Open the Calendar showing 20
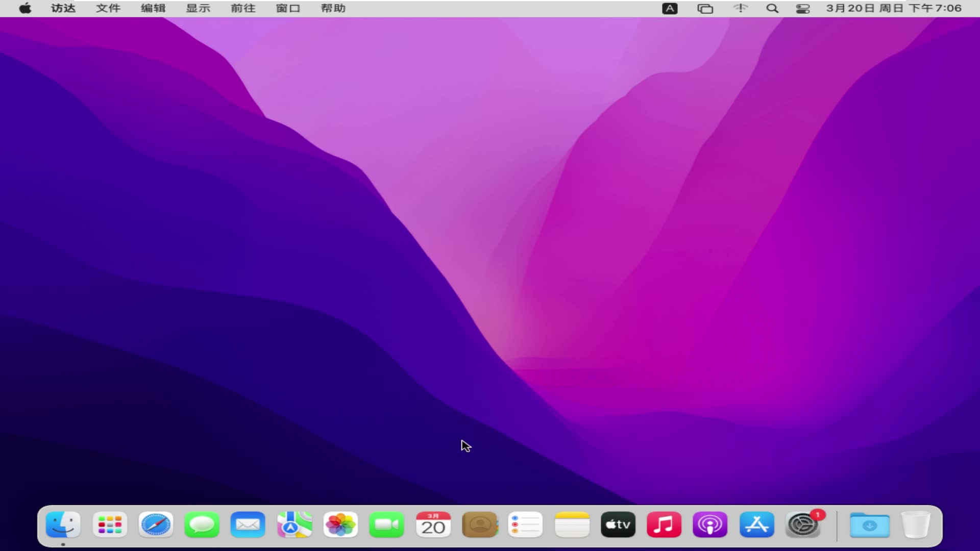This screenshot has width=980, height=551. 433,525
